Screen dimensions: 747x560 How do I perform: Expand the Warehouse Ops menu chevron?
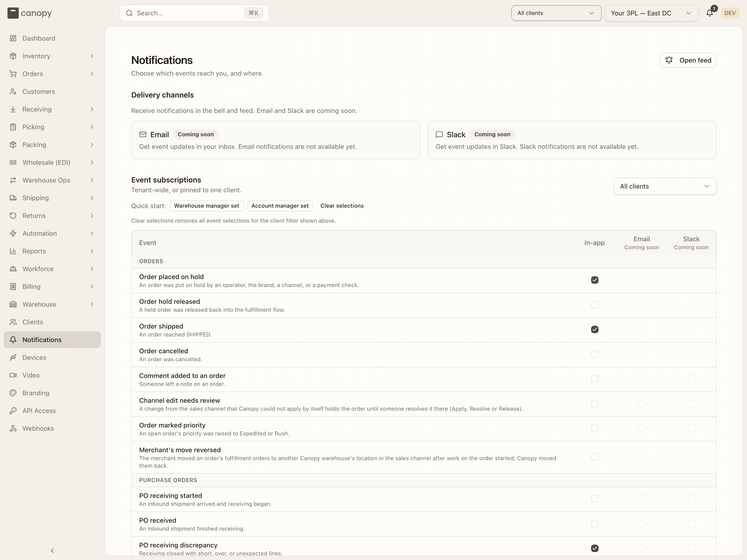tap(92, 180)
